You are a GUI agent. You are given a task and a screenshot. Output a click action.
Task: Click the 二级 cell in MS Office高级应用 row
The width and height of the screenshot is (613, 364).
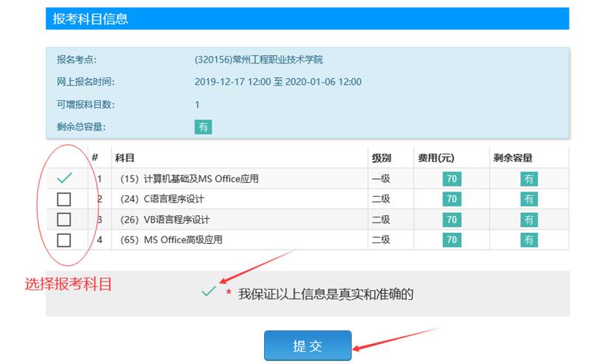[x=381, y=239]
